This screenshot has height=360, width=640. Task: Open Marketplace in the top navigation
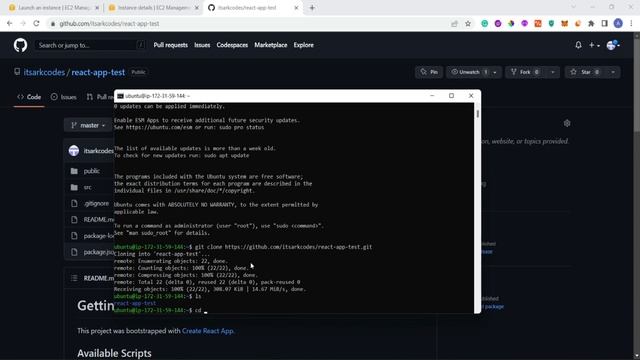[x=271, y=45]
